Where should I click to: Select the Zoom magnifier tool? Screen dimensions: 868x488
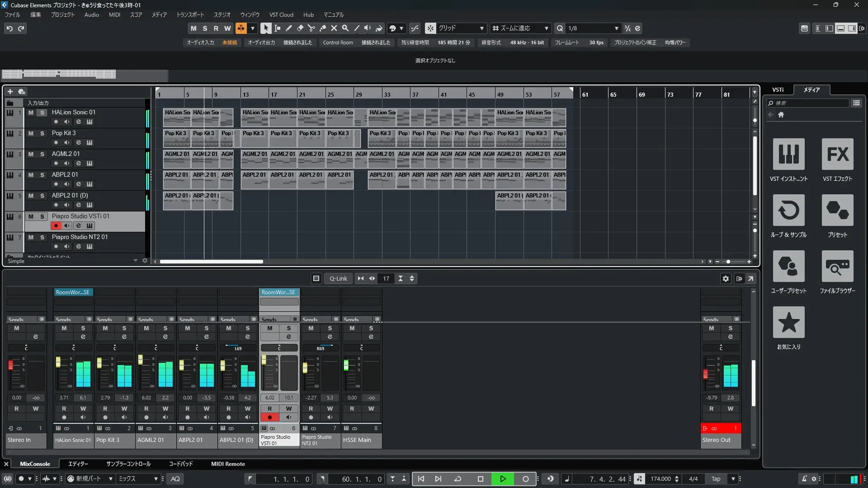pyautogui.click(x=345, y=28)
